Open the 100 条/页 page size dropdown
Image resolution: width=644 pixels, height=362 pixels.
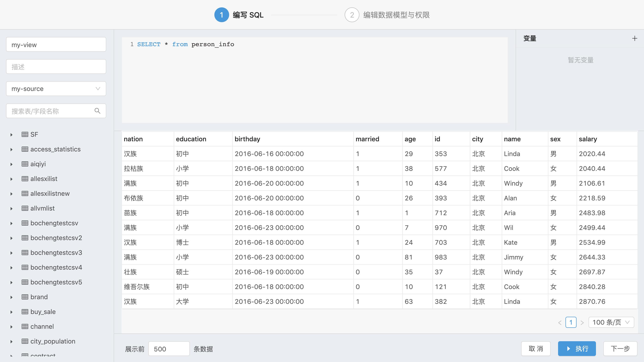(611, 322)
